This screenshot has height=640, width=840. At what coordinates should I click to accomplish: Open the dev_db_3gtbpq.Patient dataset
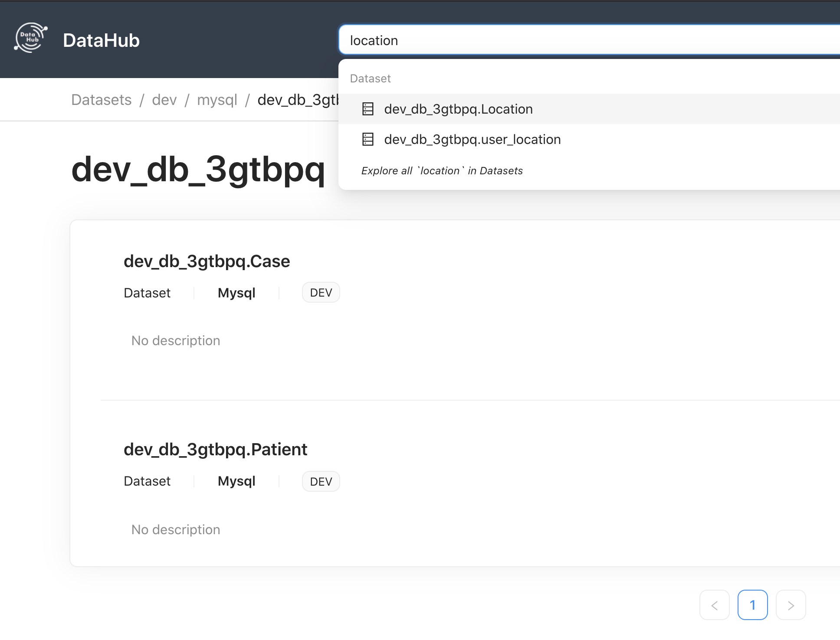216,449
